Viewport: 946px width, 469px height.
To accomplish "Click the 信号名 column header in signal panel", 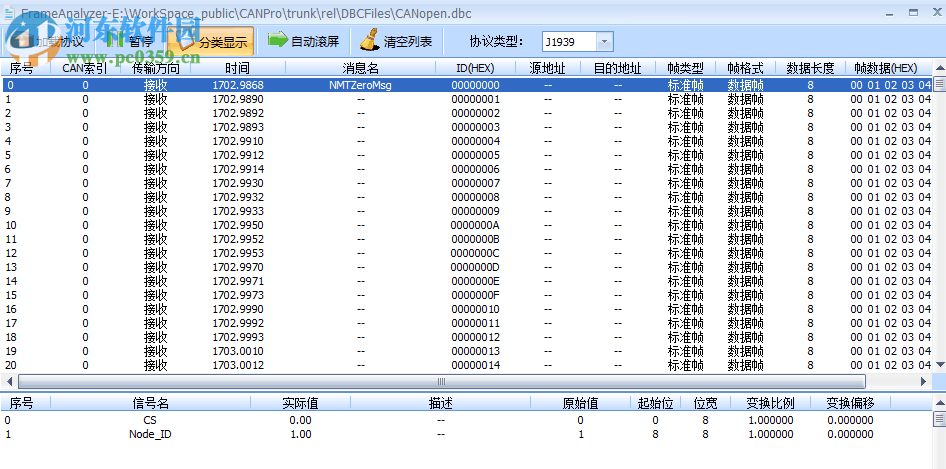I will click(150, 403).
